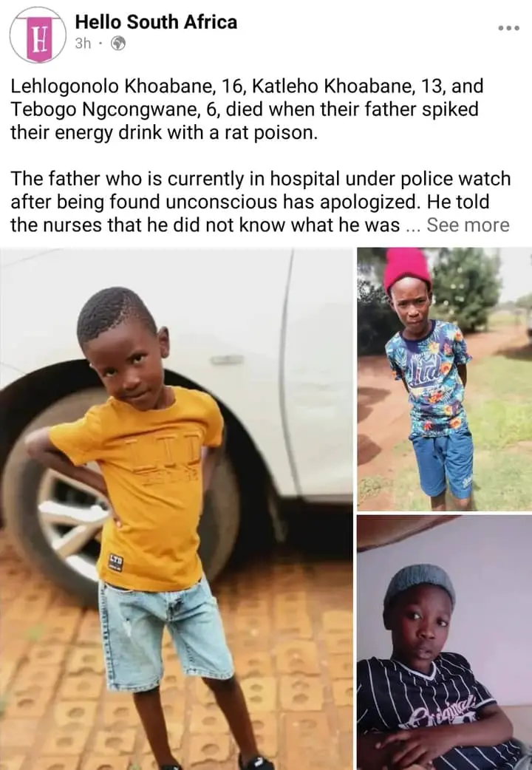The height and width of the screenshot is (770, 532).
Task: Open the 3h post timestamp
Action: pos(83,44)
